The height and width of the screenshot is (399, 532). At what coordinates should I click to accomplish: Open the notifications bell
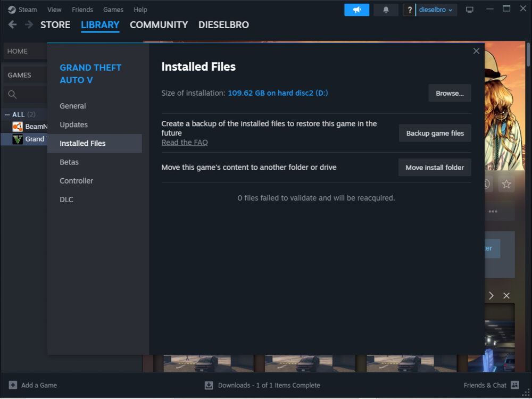pos(386,10)
